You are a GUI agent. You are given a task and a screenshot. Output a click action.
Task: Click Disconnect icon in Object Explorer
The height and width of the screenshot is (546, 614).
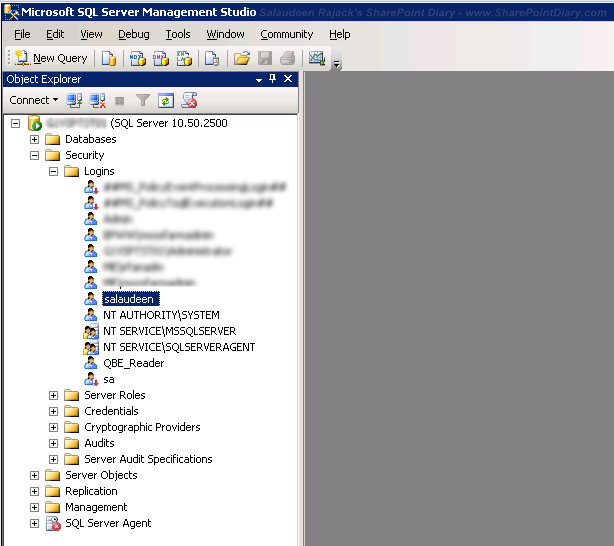point(97,101)
